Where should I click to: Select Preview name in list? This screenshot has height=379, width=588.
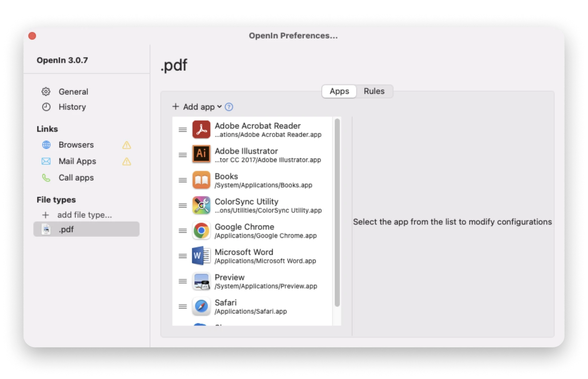[x=230, y=277]
